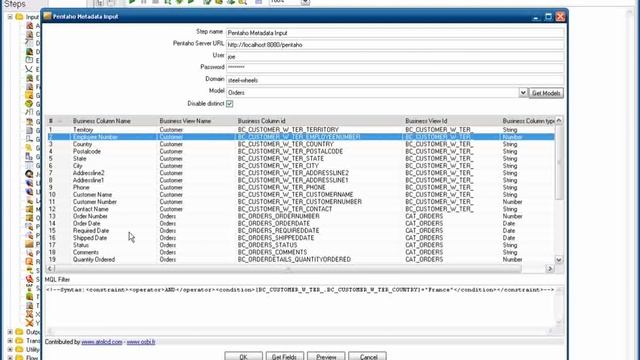Click the table's vertical scrollbar thumb
Screen dimensions: 640x360
(x=559, y=162)
